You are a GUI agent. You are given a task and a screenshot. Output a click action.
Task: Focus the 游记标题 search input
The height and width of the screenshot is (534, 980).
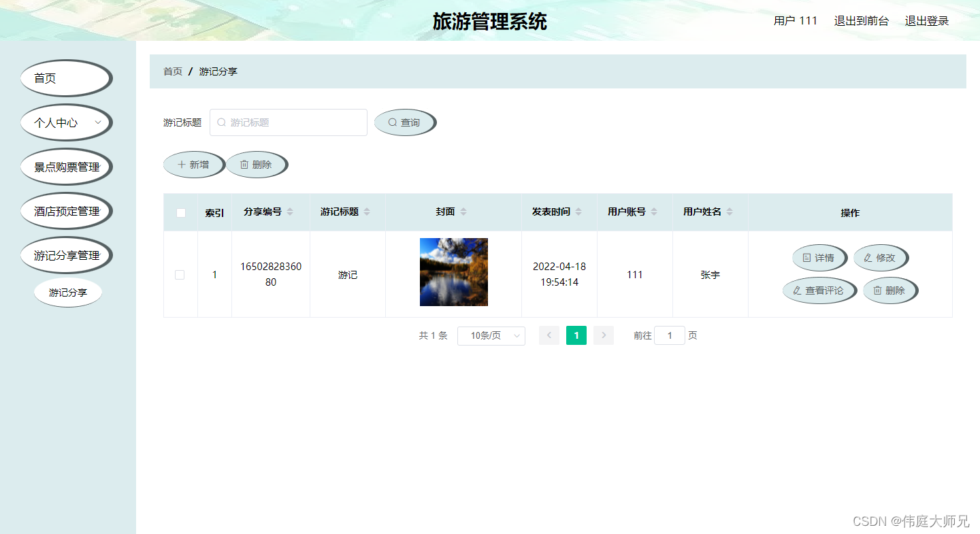pos(289,122)
